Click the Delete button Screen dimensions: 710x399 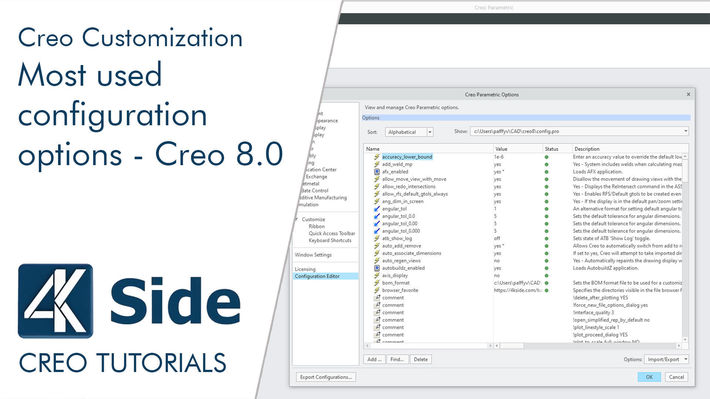421,359
